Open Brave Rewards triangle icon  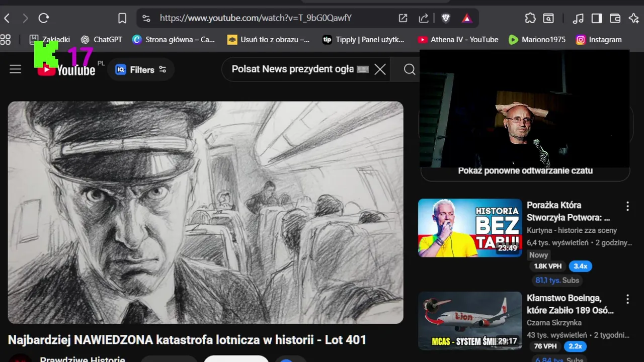[467, 19]
